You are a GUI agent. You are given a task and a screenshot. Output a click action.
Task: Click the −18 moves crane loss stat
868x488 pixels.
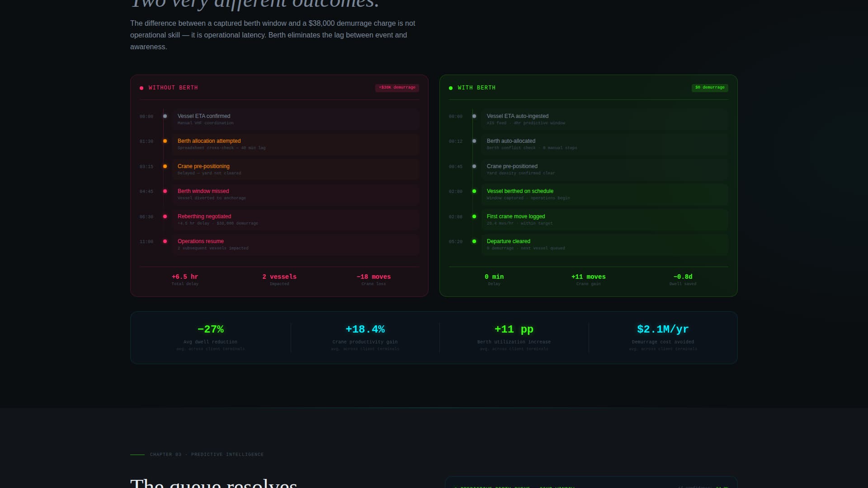coord(374,277)
